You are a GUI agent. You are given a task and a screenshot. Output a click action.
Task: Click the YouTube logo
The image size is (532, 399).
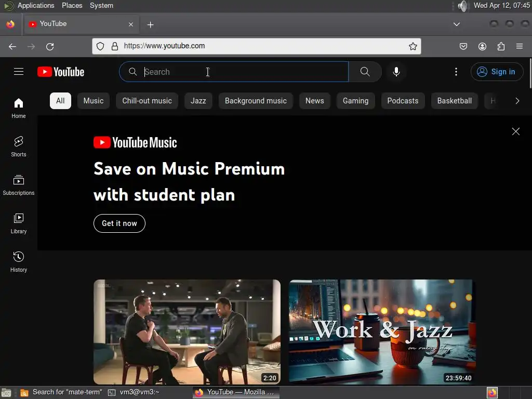(61, 72)
